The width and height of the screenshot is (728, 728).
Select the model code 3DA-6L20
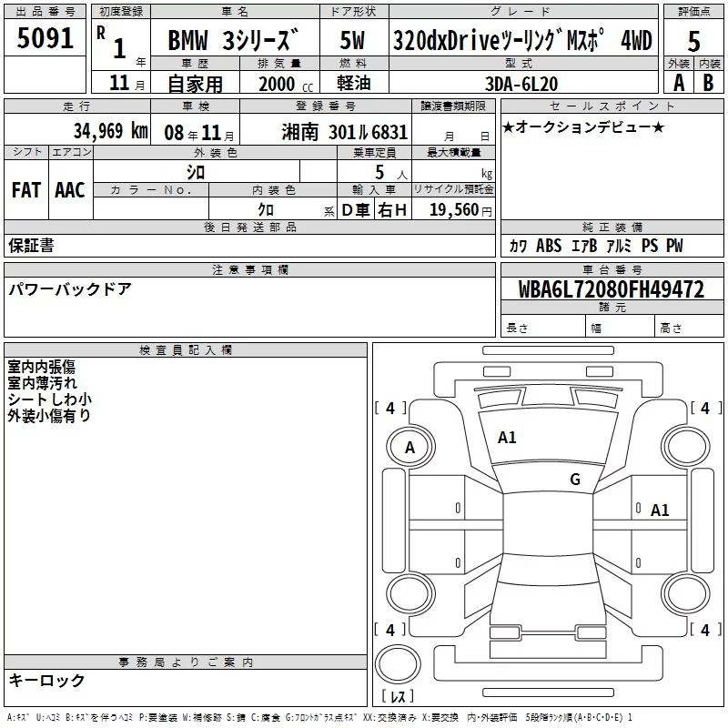[521, 84]
